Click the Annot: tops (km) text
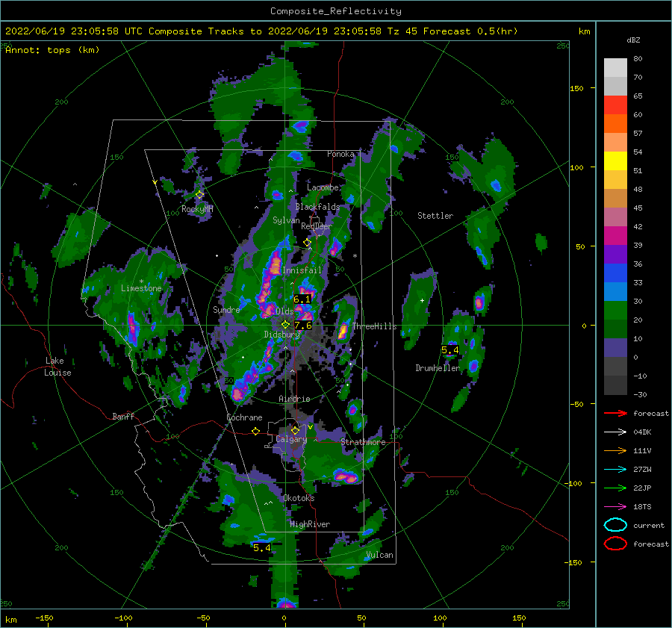The width and height of the screenshot is (672, 628). click(52, 50)
